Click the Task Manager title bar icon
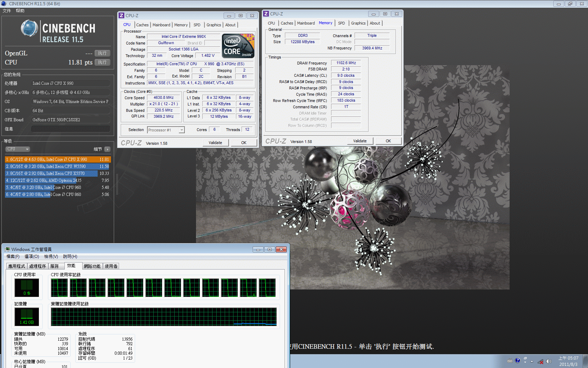The width and height of the screenshot is (588, 368). (x=7, y=249)
